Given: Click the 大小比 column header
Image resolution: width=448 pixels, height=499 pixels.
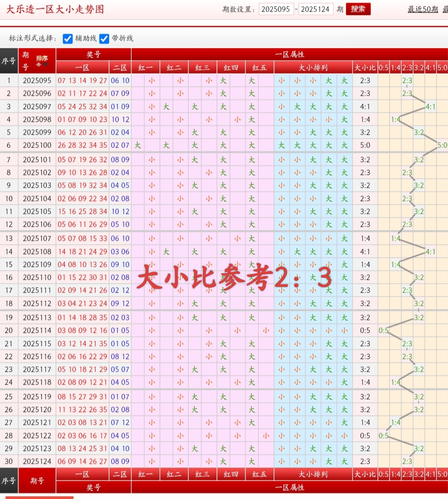Looking at the screenshot, I should [x=365, y=67].
